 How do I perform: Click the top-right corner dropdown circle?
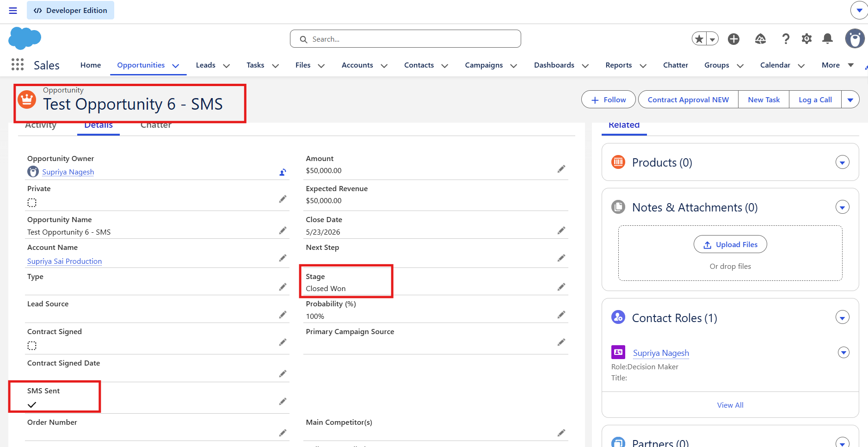pyautogui.click(x=859, y=10)
